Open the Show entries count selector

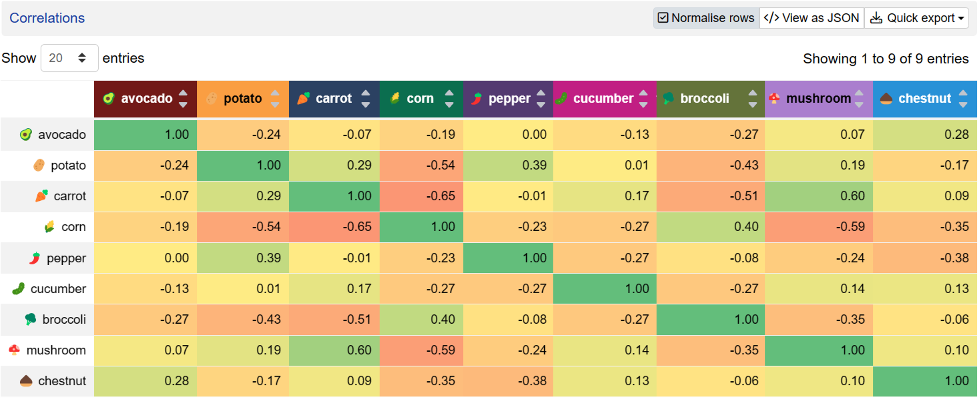pos(70,58)
